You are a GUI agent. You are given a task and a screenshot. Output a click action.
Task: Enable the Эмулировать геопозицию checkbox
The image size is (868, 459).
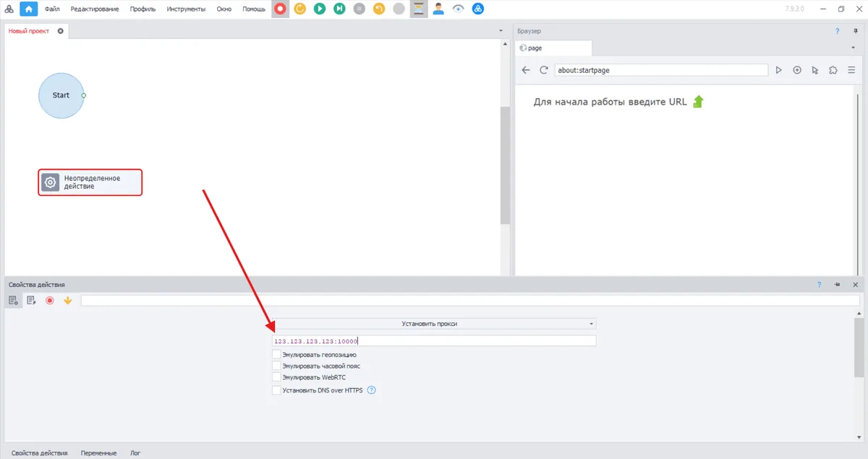(x=276, y=354)
